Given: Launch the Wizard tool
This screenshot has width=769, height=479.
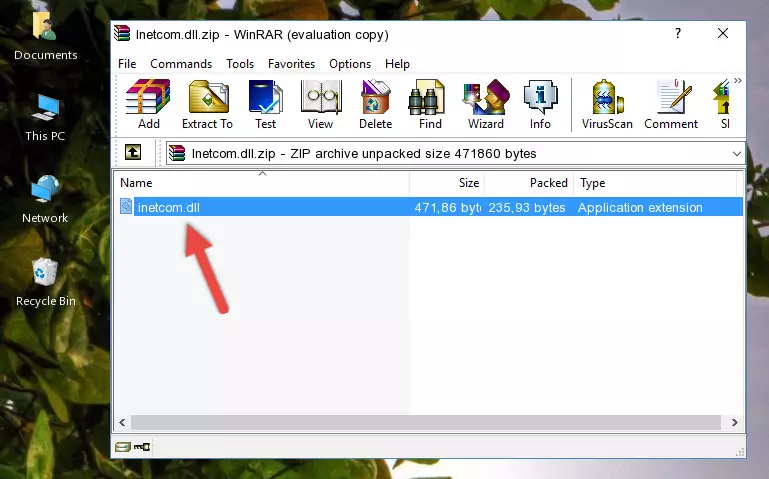Looking at the screenshot, I should click(x=486, y=104).
